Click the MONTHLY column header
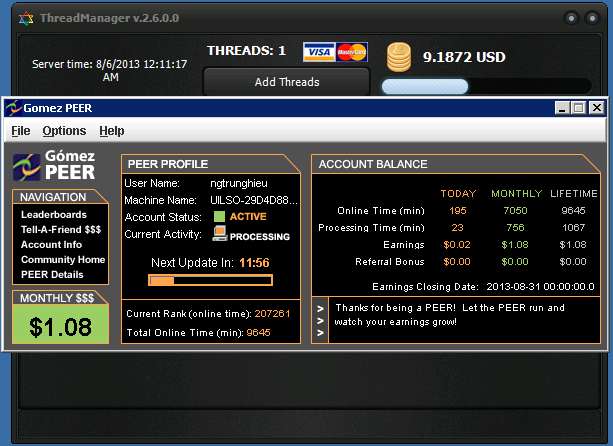Screen dimensions: 613x446 click(516, 193)
